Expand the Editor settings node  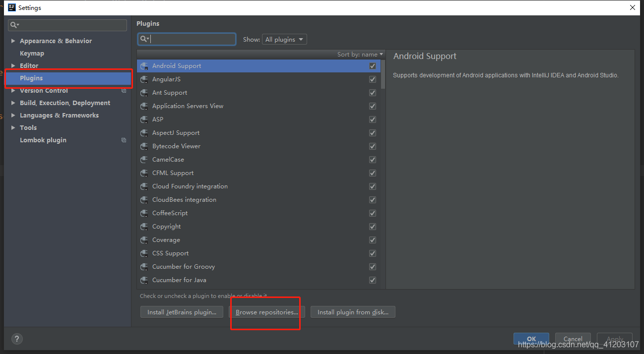pyautogui.click(x=13, y=66)
